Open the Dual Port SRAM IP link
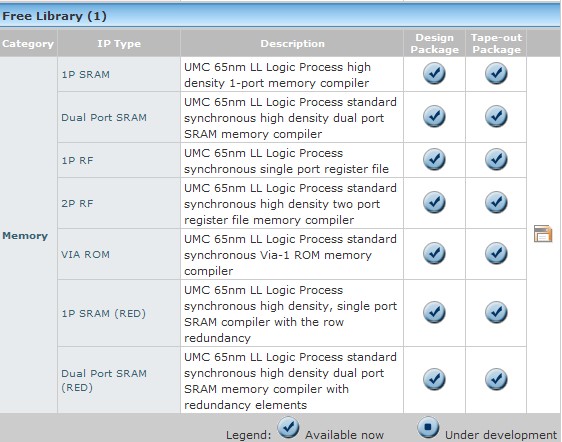 click(104, 117)
